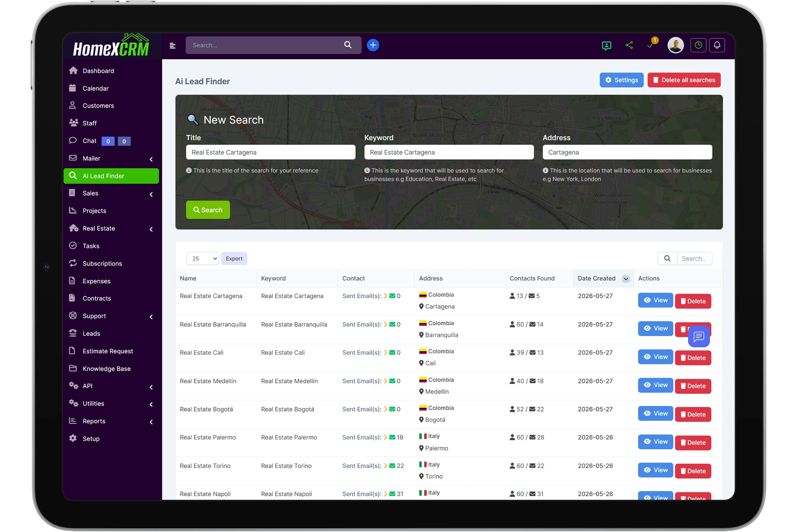
Task: Delete the Real Estate Torino search
Action: pos(693,471)
